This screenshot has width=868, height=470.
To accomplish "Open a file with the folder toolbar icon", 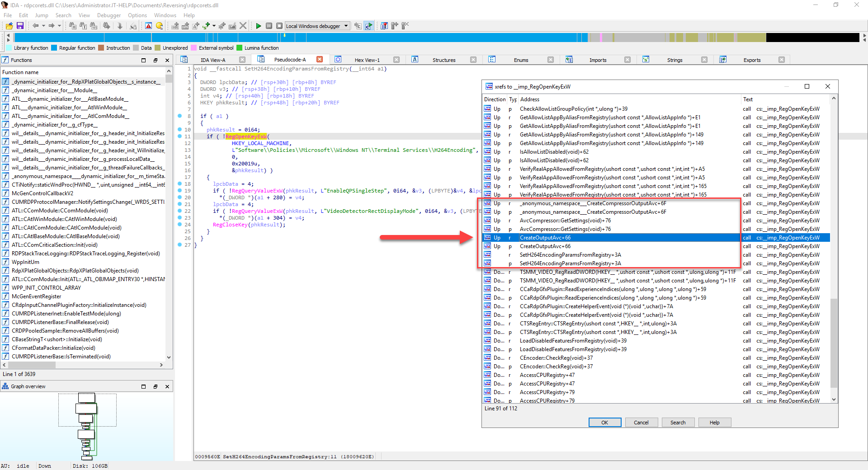I will click(x=9, y=26).
